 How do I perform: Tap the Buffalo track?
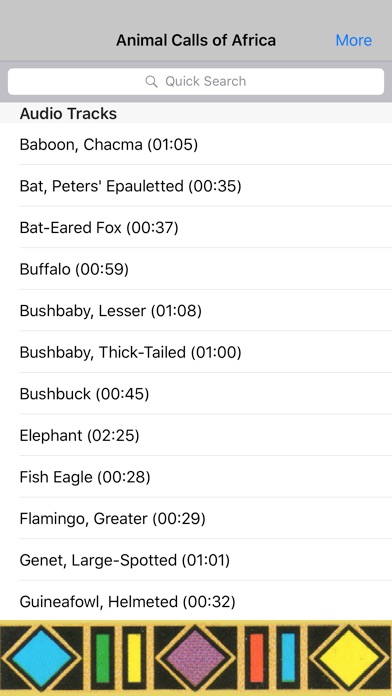coord(196,269)
